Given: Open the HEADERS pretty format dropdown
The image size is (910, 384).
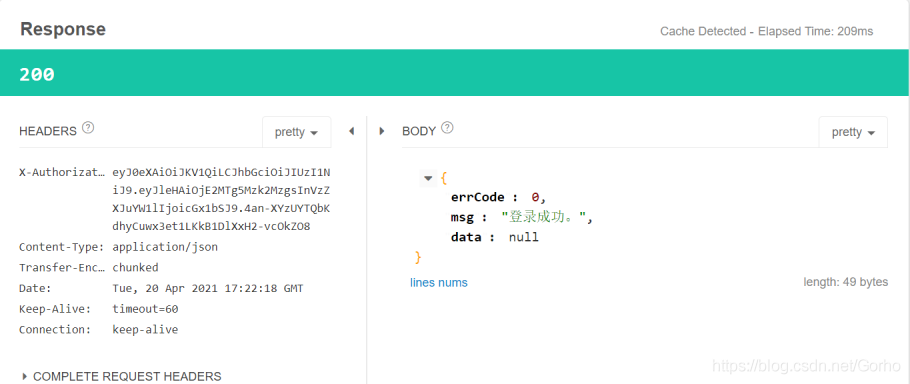Looking at the screenshot, I should coord(297,132).
